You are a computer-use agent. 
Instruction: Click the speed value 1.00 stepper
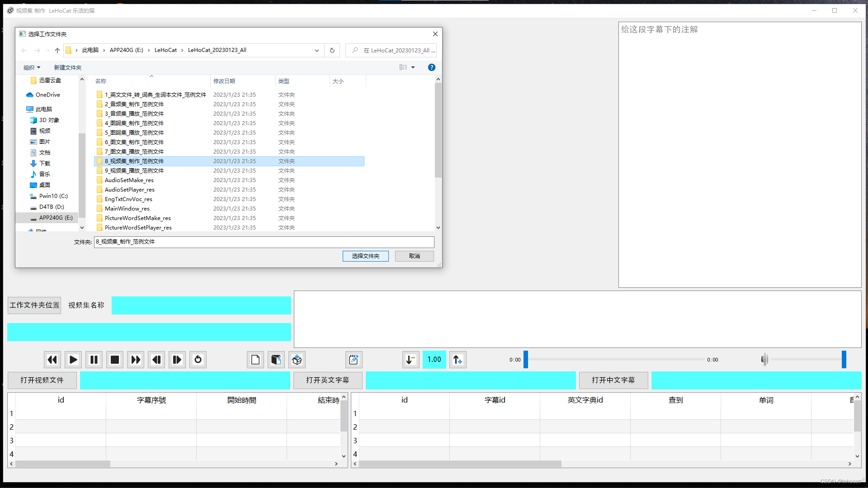click(x=434, y=359)
